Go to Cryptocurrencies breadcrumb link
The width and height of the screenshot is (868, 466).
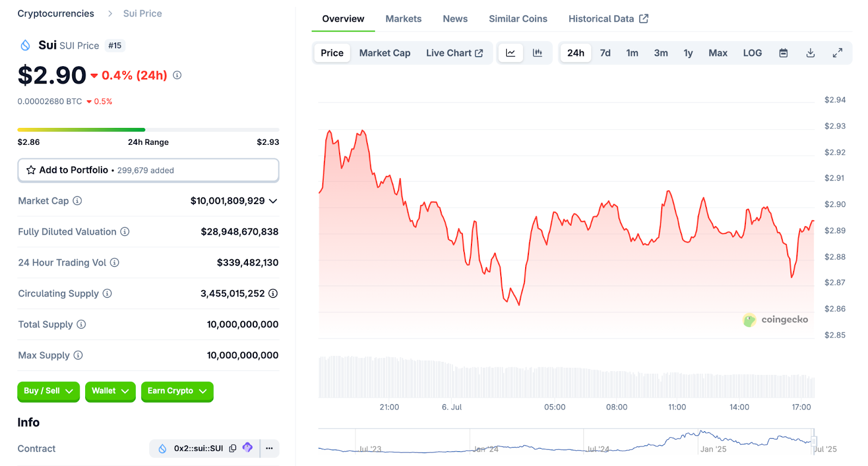click(x=56, y=14)
